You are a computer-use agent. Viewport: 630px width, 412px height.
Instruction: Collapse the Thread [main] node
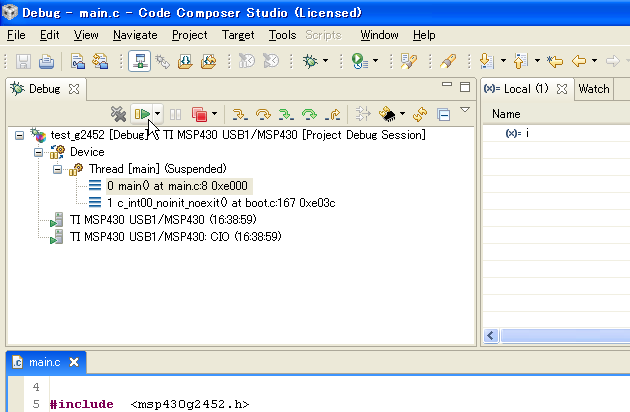(58, 169)
